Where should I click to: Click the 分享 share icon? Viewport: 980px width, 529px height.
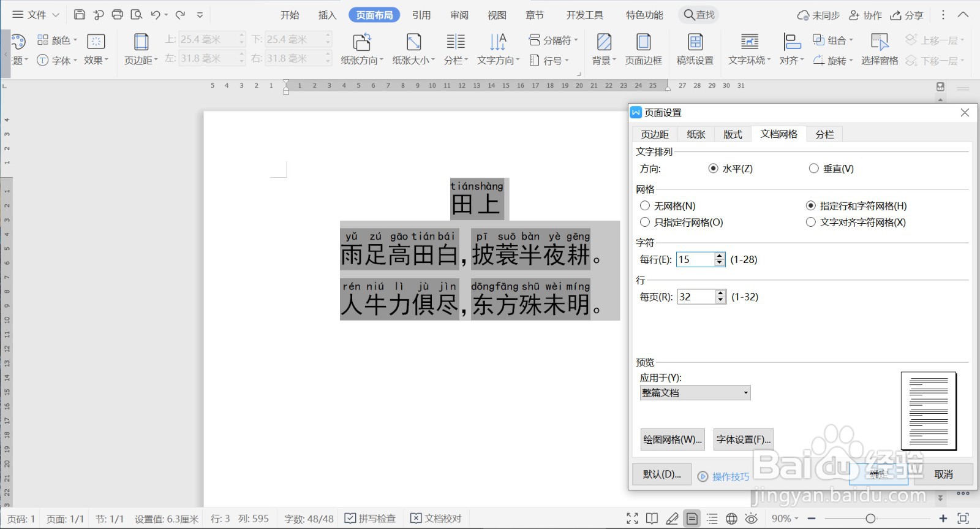click(x=907, y=15)
